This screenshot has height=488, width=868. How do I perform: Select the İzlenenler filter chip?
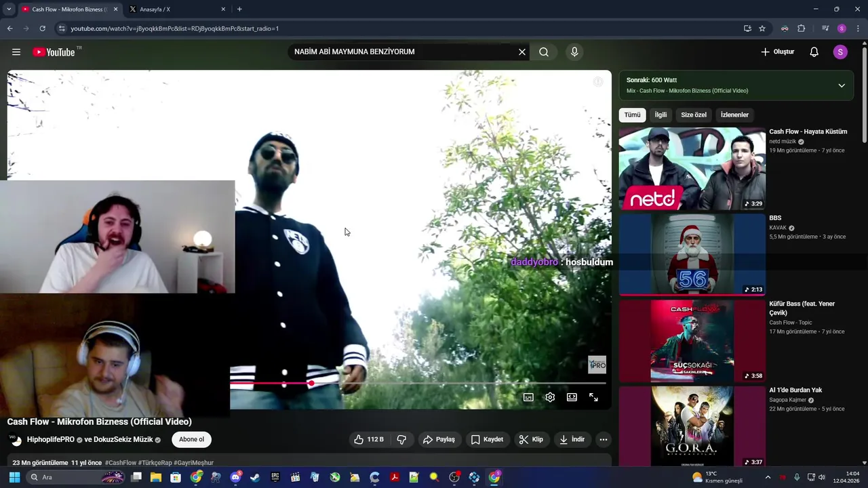click(734, 115)
